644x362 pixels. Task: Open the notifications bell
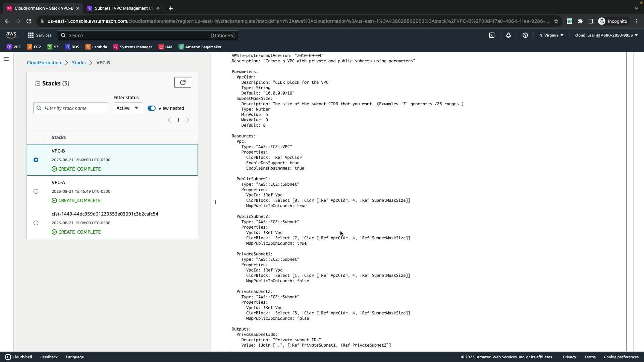pyautogui.click(x=508, y=35)
